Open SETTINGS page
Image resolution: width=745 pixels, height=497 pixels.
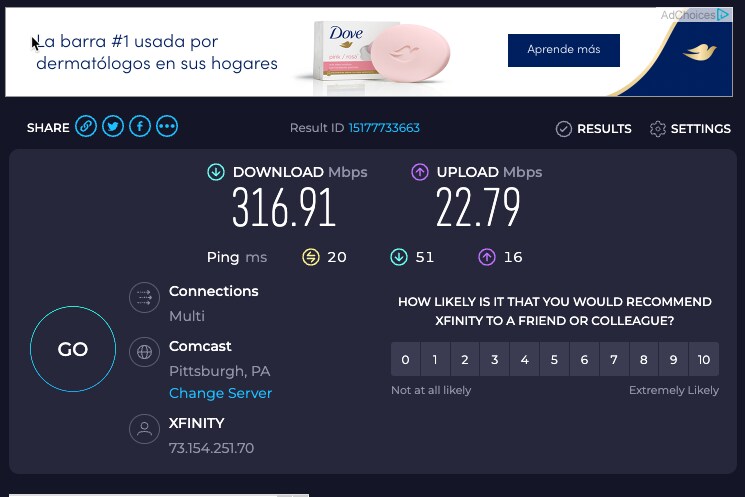(x=690, y=129)
